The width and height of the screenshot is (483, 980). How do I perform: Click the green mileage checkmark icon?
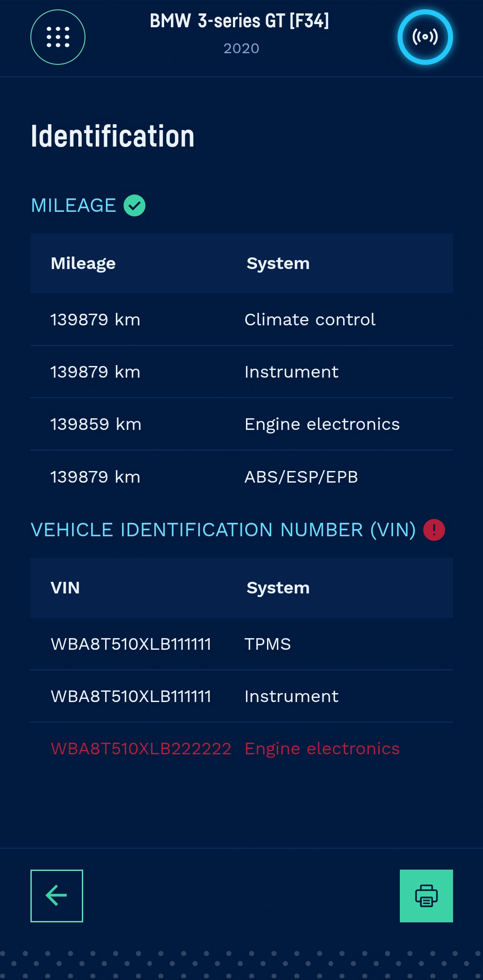135,206
